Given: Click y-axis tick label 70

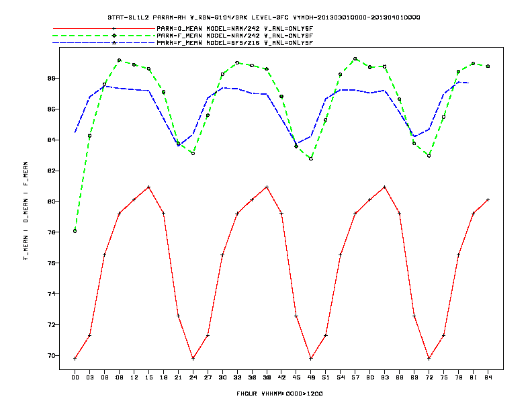Looking at the screenshot, I should point(51,355).
